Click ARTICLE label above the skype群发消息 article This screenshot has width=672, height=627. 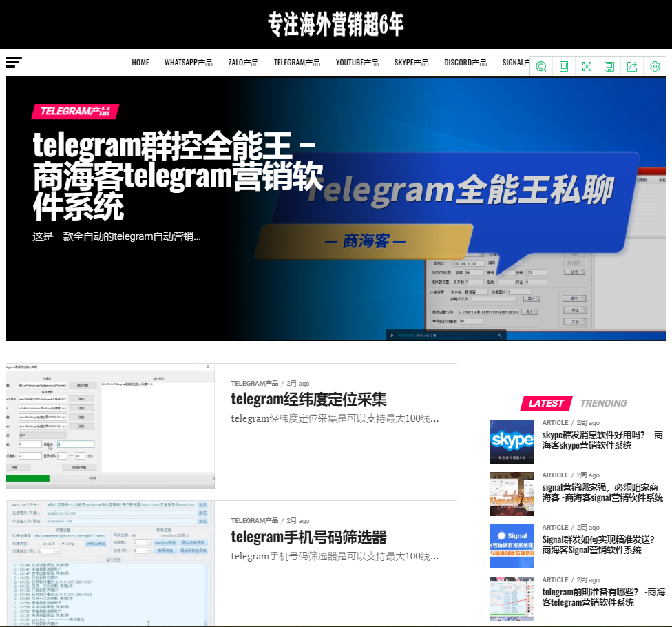pyautogui.click(x=555, y=423)
